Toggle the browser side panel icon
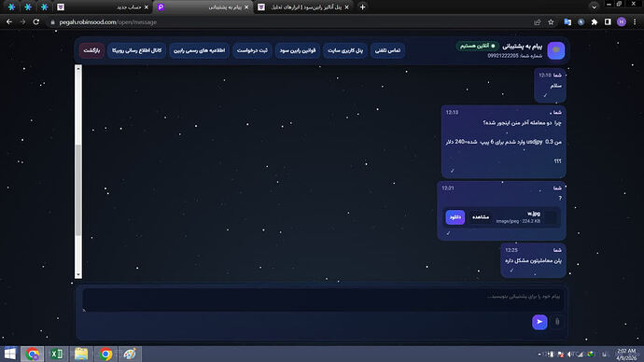 point(608,22)
